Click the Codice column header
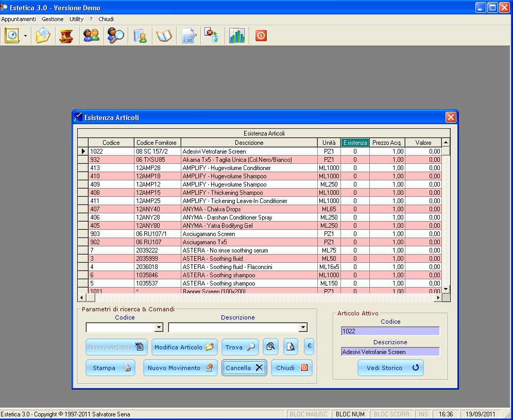Image resolution: width=513 pixels, height=420 pixels. click(x=111, y=142)
